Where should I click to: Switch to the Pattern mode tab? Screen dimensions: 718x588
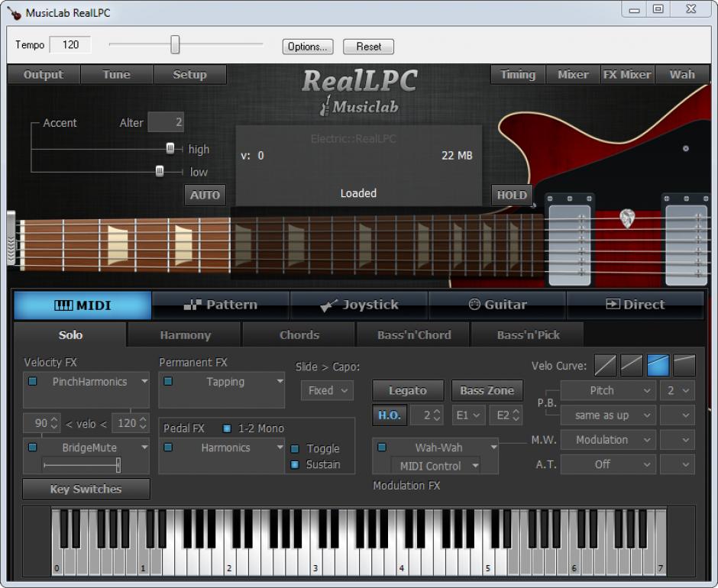coord(221,305)
